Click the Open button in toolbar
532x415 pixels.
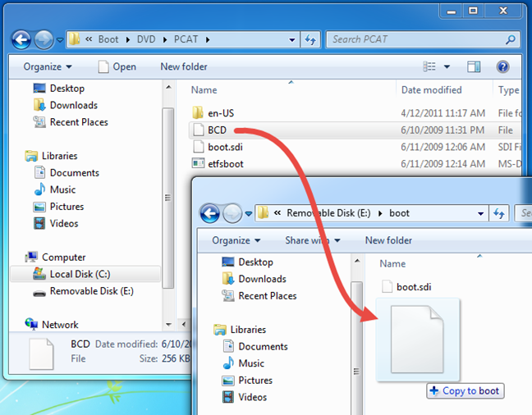click(117, 66)
